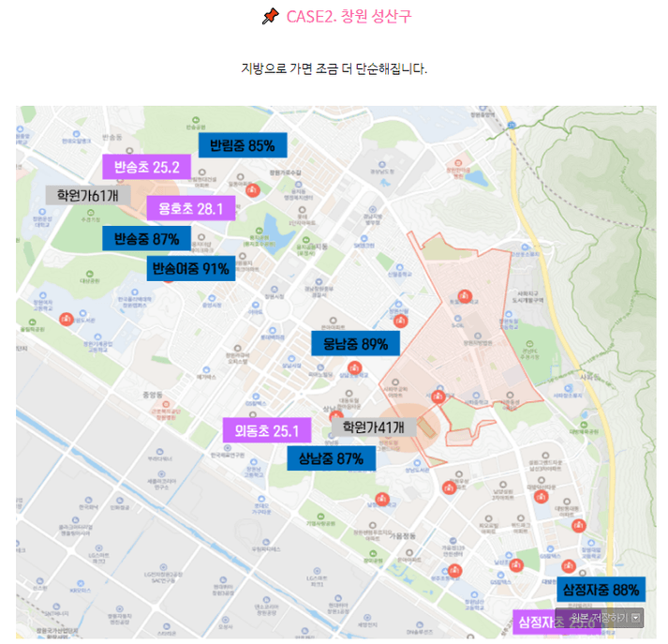Click the orange circle beside 학원가41개
Viewport: 668px width, 644px height.
(409, 427)
